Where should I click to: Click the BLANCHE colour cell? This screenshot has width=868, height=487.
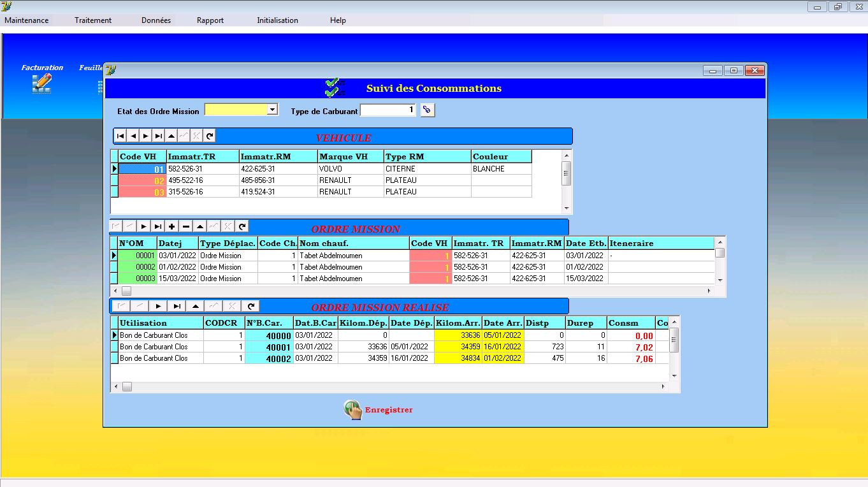pyautogui.click(x=501, y=169)
